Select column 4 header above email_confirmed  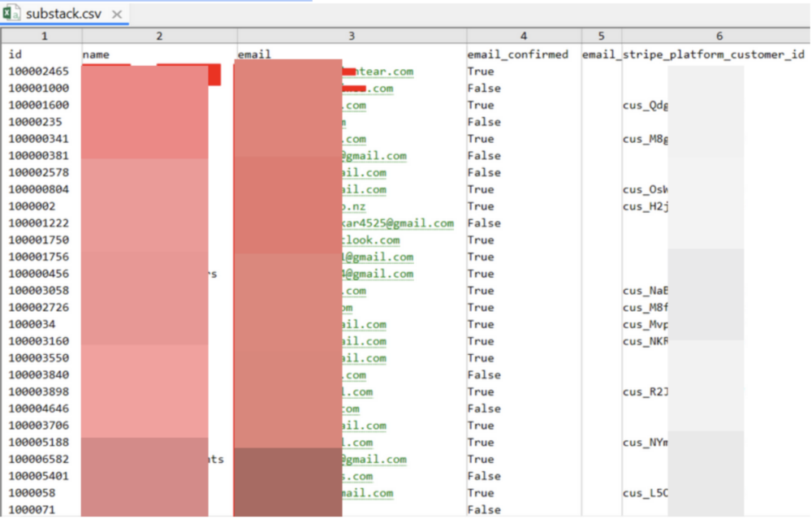tap(524, 37)
